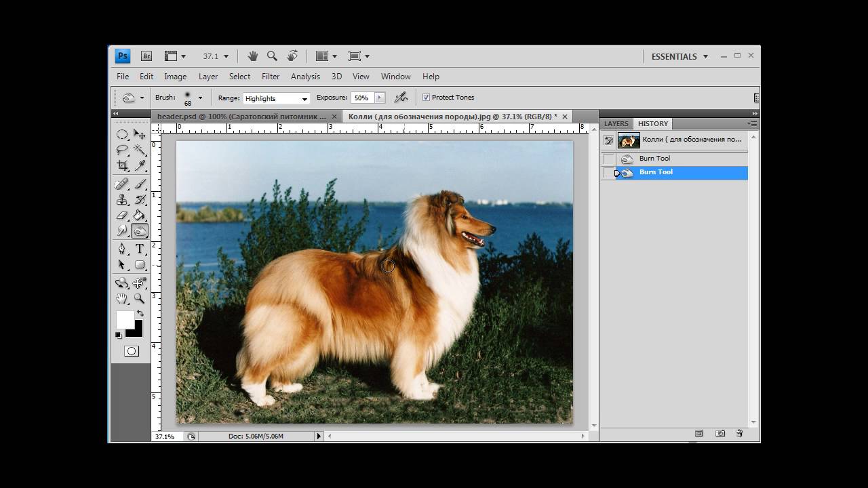This screenshot has height=488, width=868.
Task: Activate the Horizontal Type tool
Action: (140, 249)
